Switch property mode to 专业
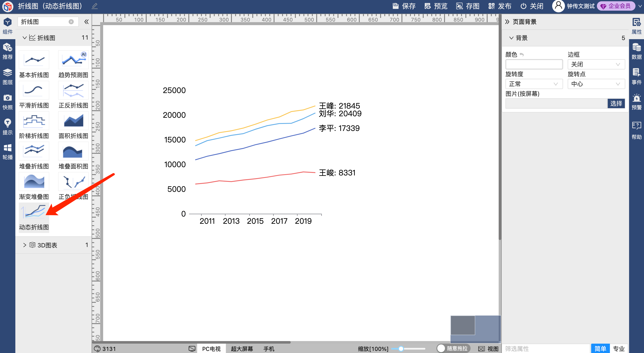644x353 pixels. pyautogui.click(x=618, y=349)
